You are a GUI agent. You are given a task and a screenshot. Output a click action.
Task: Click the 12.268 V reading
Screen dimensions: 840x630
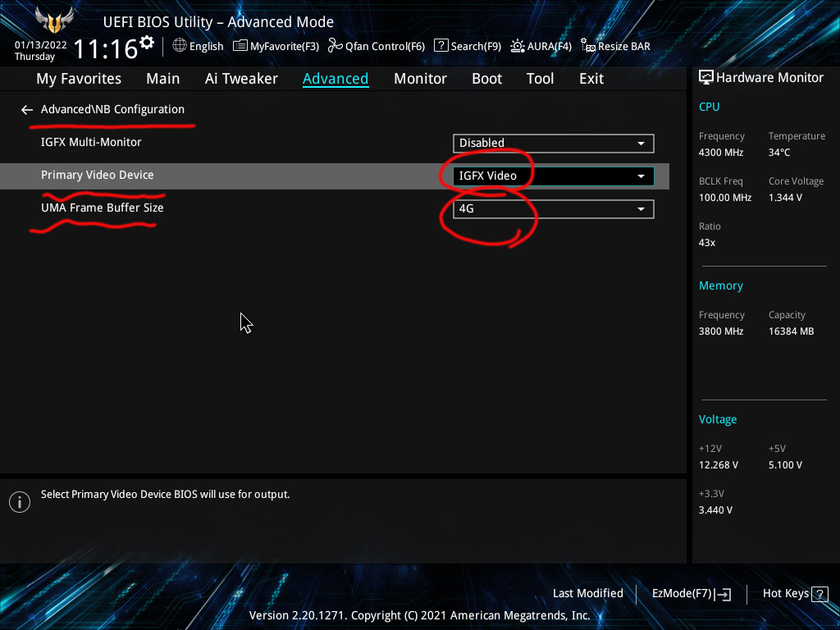click(719, 465)
